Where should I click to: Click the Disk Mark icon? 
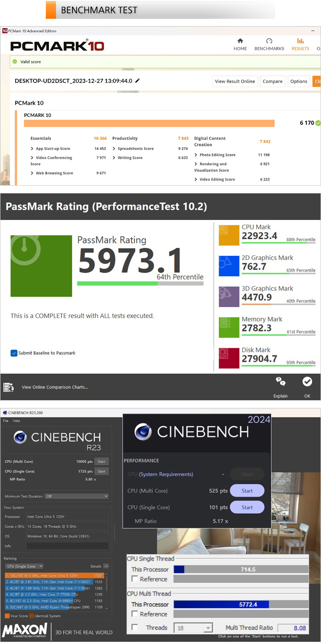(x=229, y=358)
